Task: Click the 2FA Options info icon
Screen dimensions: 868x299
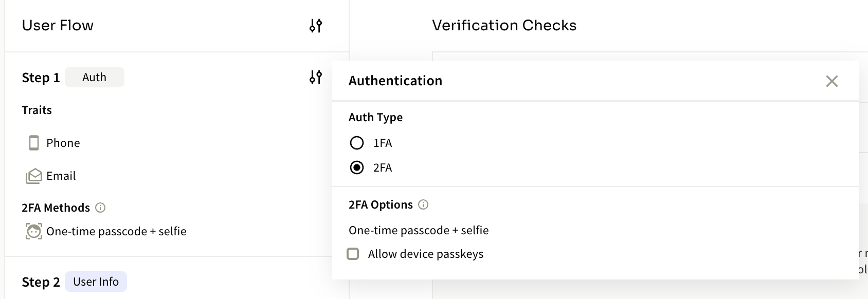Action: 423,204
